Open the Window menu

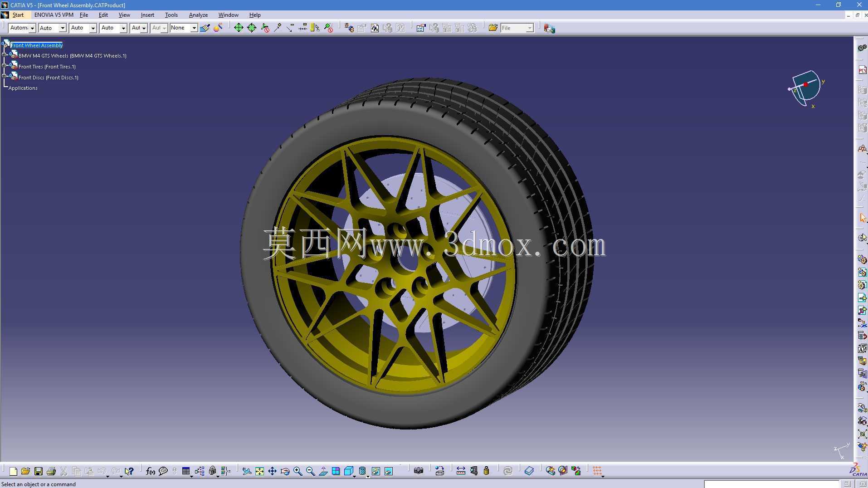tap(228, 15)
